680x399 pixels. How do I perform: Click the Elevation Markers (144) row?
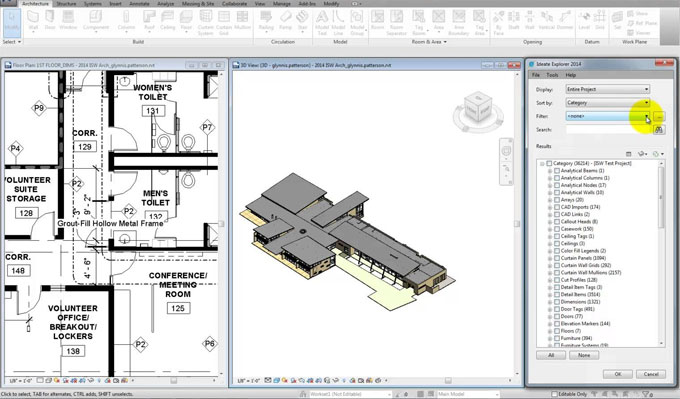[585, 324]
